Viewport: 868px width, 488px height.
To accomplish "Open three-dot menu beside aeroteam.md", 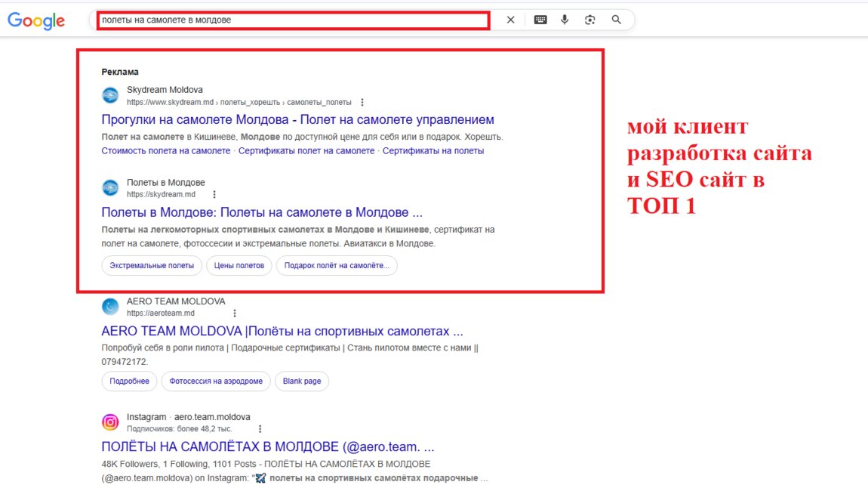I will click(235, 313).
